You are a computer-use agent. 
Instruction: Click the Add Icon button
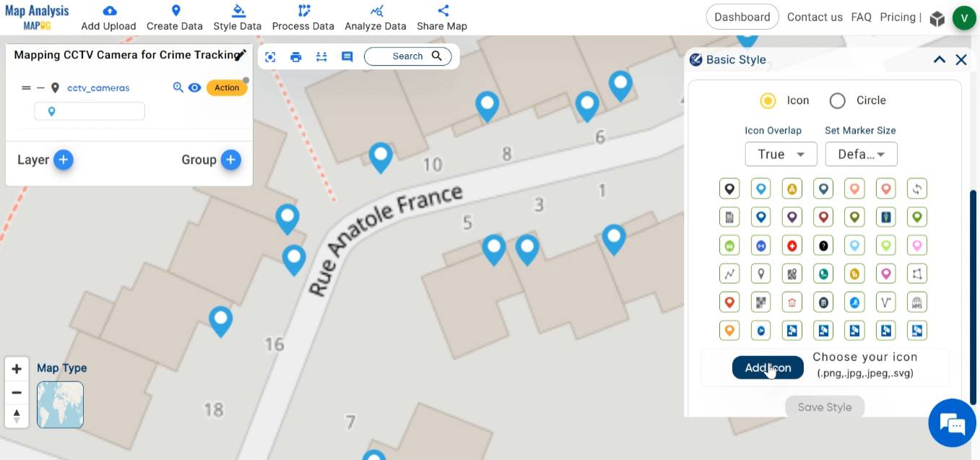(768, 368)
